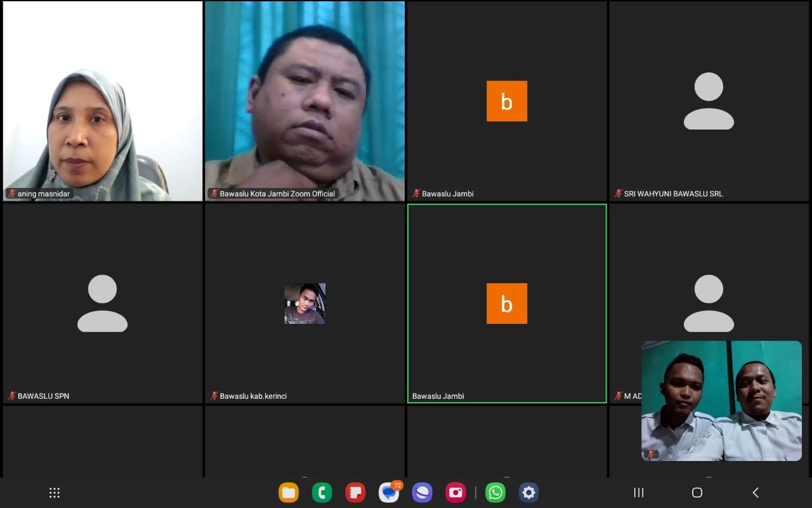Tap the mute indicator on BAWASLU SPN tile
This screenshot has height=508, width=812.
tap(10, 396)
